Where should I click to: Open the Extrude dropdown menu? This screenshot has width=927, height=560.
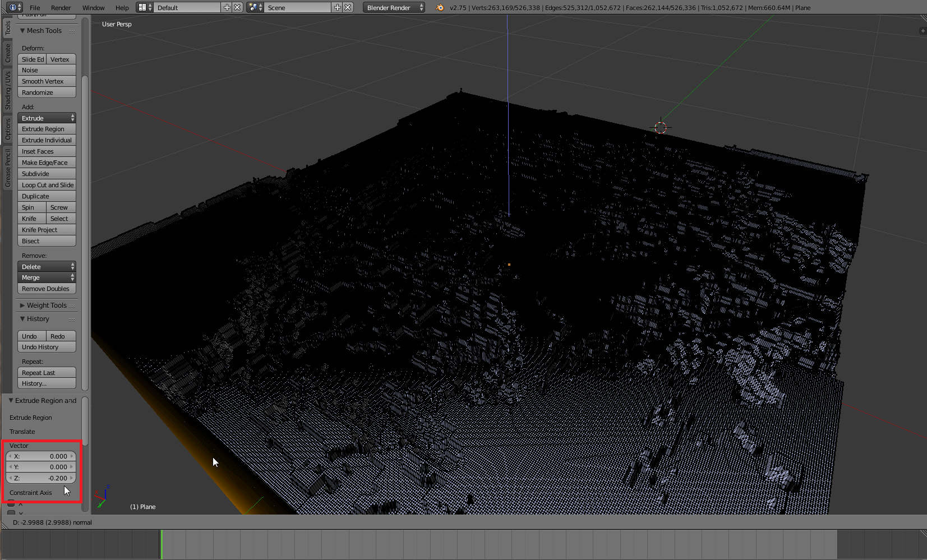(47, 118)
